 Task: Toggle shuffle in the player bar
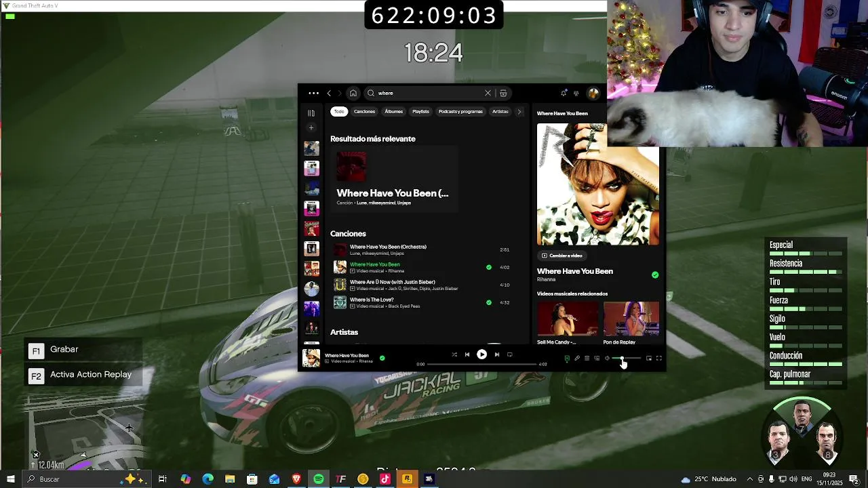[x=454, y=354]
